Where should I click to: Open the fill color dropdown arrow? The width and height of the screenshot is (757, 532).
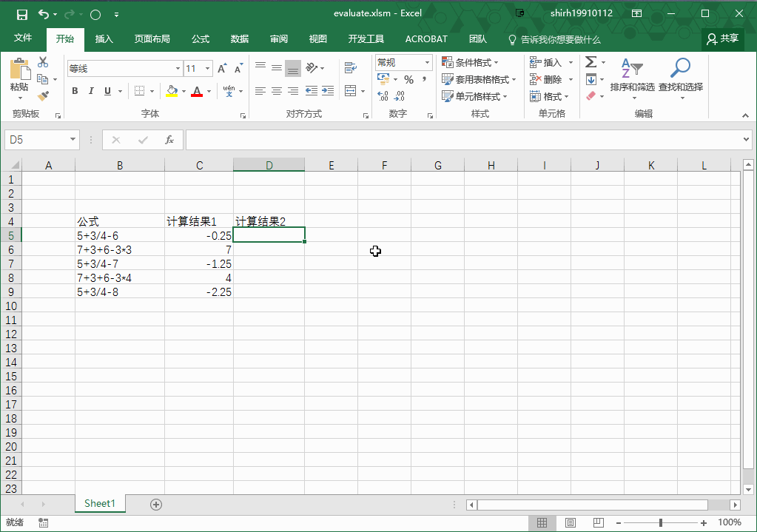[x=184, y=91]
